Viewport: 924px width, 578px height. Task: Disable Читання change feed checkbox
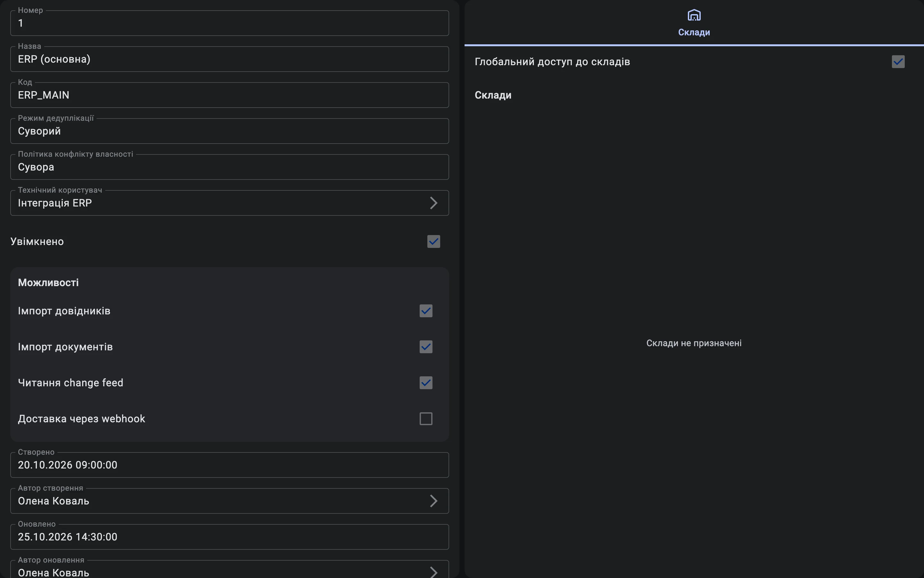click(426, 383)
